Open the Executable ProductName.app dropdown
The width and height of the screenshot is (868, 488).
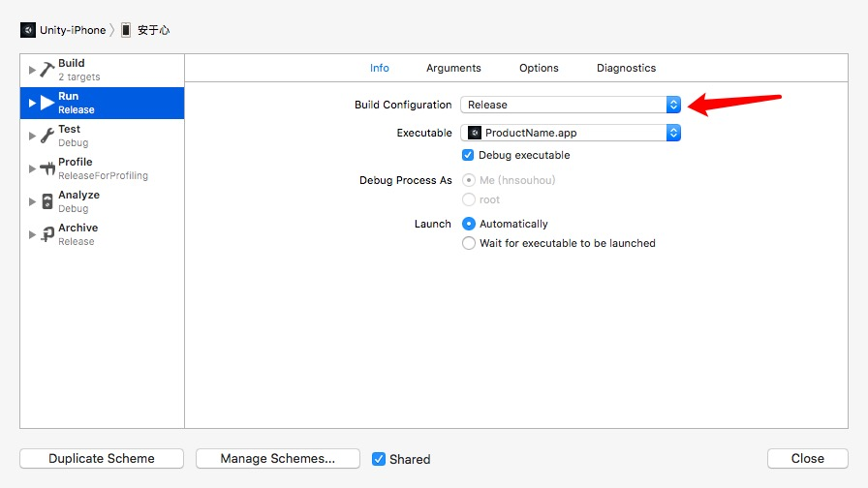coord(571,133)
